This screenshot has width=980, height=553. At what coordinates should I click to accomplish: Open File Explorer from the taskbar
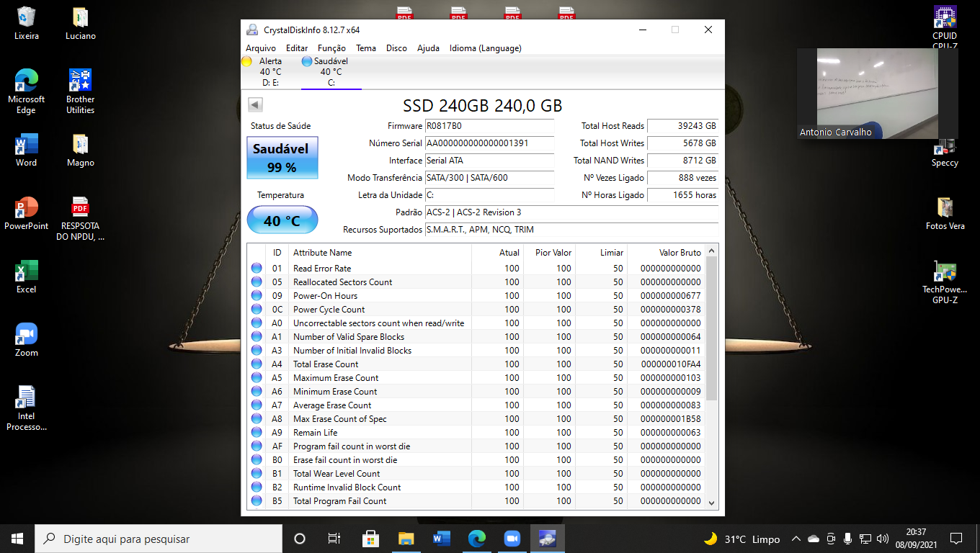pos(406,539)
